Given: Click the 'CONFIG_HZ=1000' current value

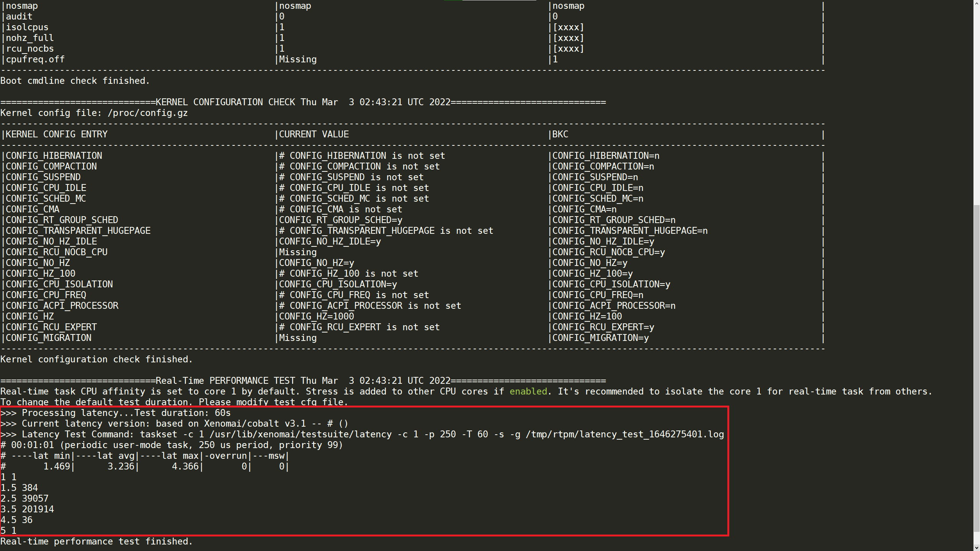Looking at the screenshot, I should point(316,316).
